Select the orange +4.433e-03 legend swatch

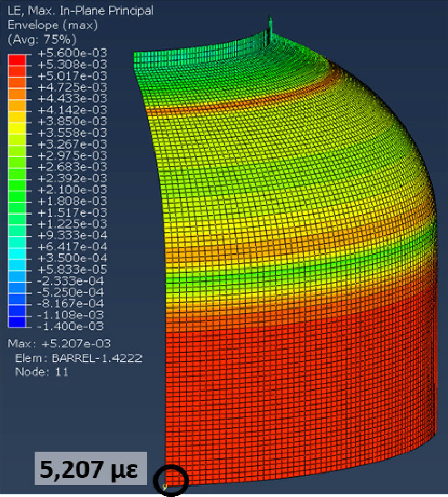[x=17, y=94]
